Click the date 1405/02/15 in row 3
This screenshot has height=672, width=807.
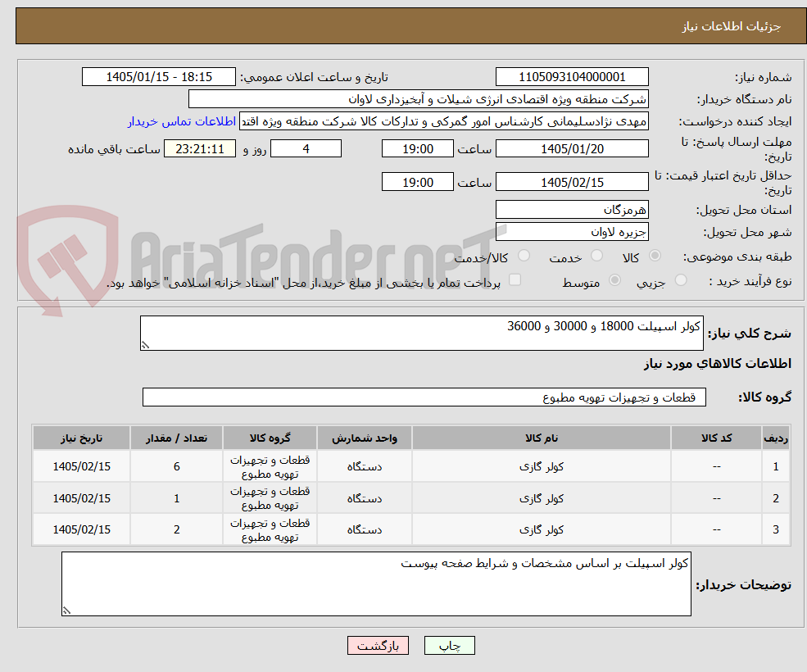[x=81, y=529]
